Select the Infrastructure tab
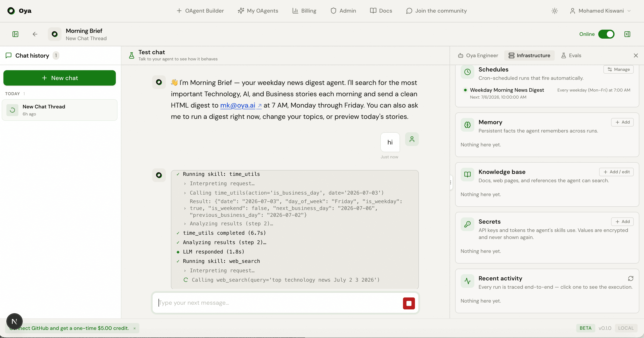Image resolution: width=644 pixels, height=338 pixels. pyautogui.click(x=529, y=55)
